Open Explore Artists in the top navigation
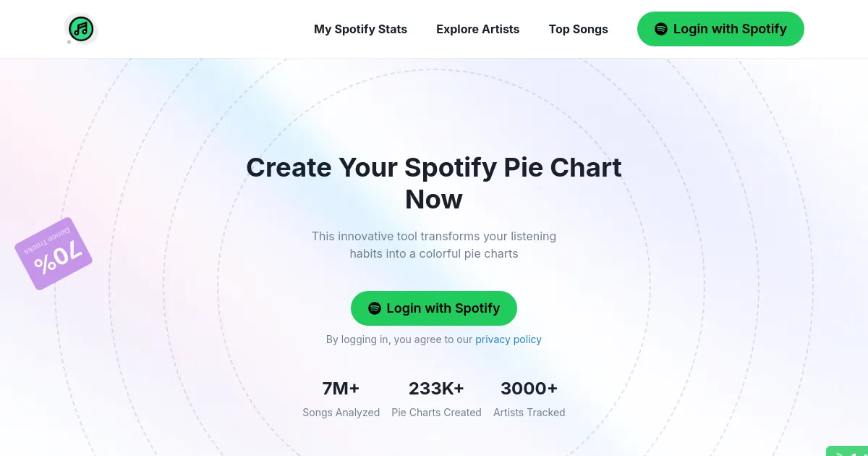This screenshot has width=868, height=456. (x=477, y=29)
